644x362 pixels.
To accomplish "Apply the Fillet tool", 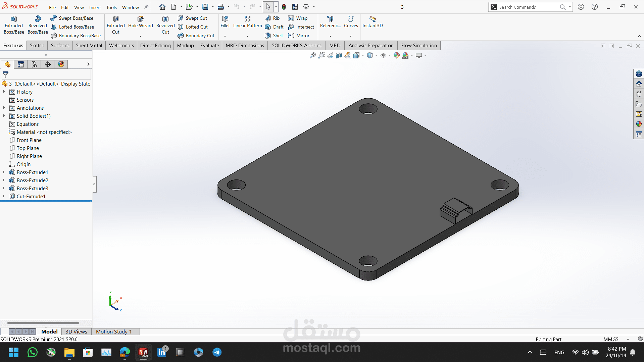I will pos(225,22).
